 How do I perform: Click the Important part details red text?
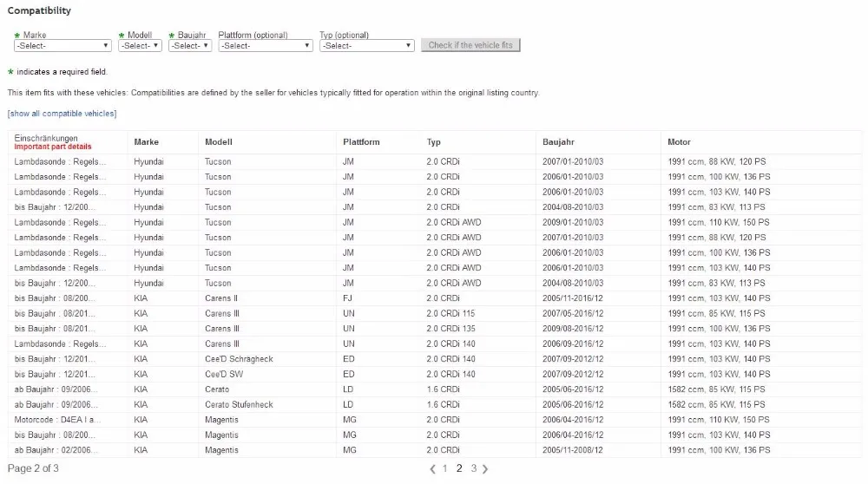click(53, 147)
